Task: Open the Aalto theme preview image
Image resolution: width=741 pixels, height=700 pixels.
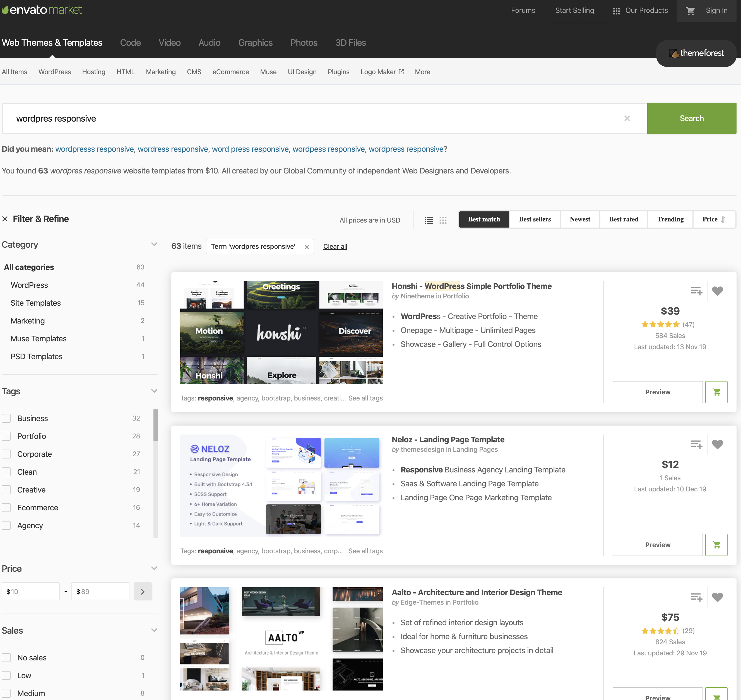Action: pyautogui.click(x=281, y=639)
